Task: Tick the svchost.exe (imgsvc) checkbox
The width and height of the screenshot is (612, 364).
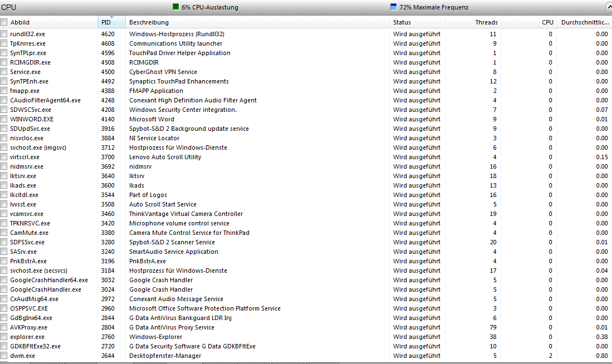Action: tap(4, 147)
